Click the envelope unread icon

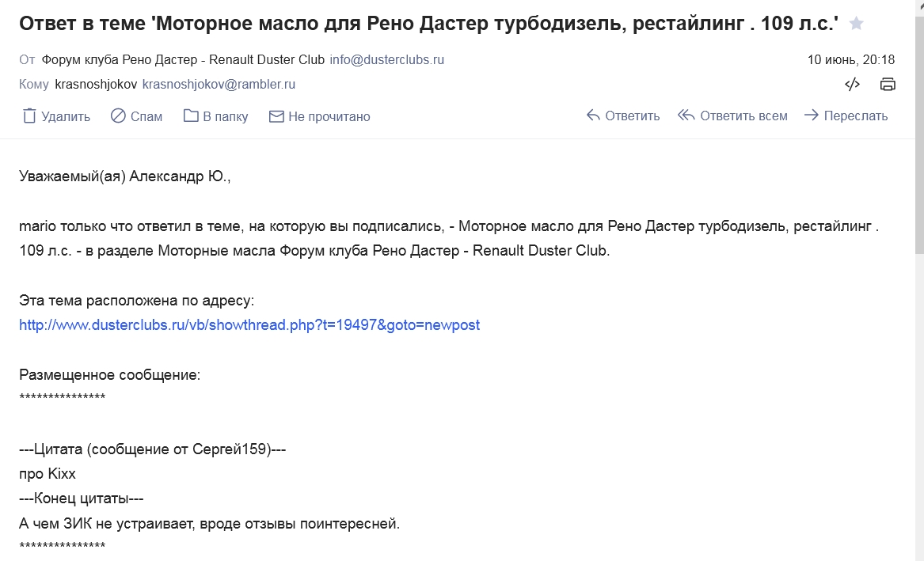(276, 116)
